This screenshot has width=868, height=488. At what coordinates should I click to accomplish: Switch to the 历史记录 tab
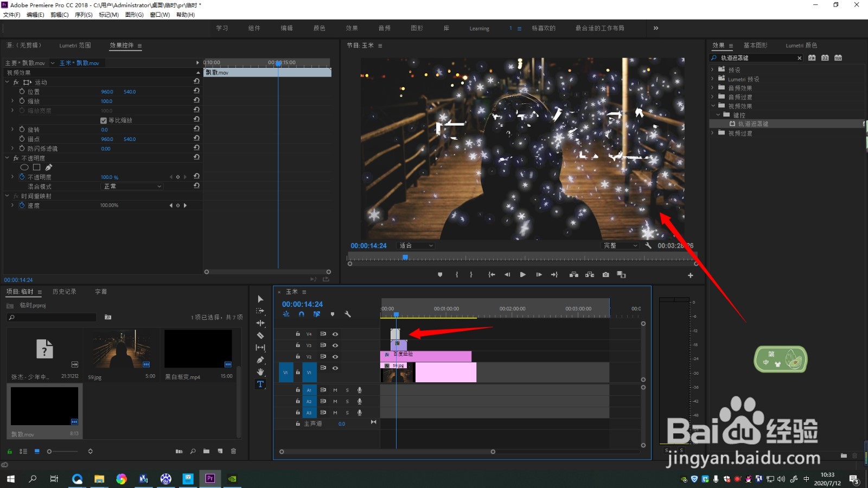[x=64, y=292]
